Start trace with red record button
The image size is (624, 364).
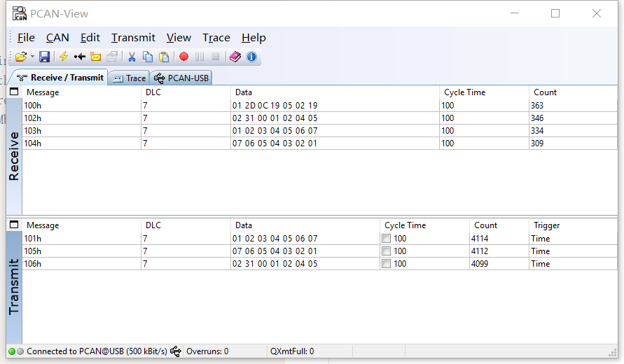click(183, 57)
